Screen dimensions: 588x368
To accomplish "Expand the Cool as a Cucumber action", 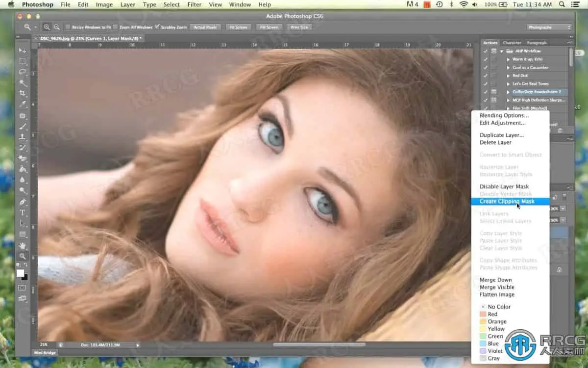I will click(509, 68).
